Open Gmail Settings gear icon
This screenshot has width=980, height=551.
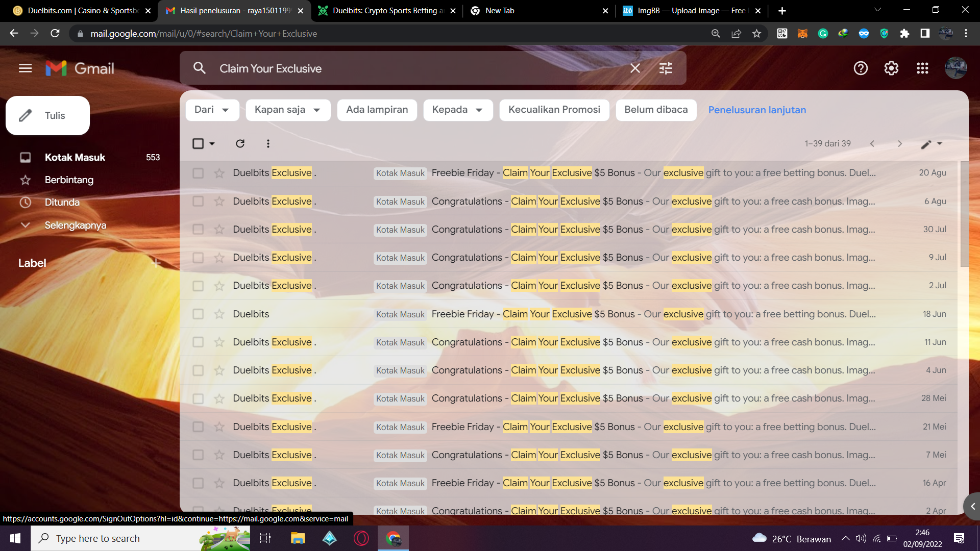pyautogui.click(x=891, y=68)
